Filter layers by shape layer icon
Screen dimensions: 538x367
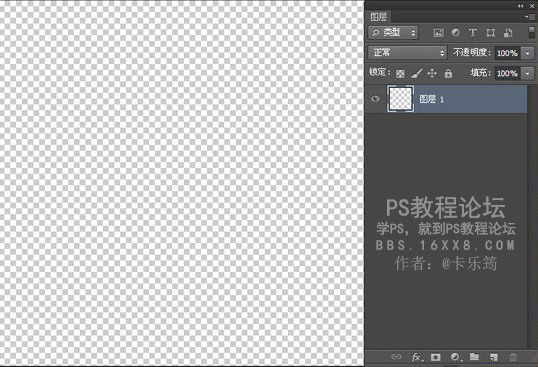[x=490, y=33]
